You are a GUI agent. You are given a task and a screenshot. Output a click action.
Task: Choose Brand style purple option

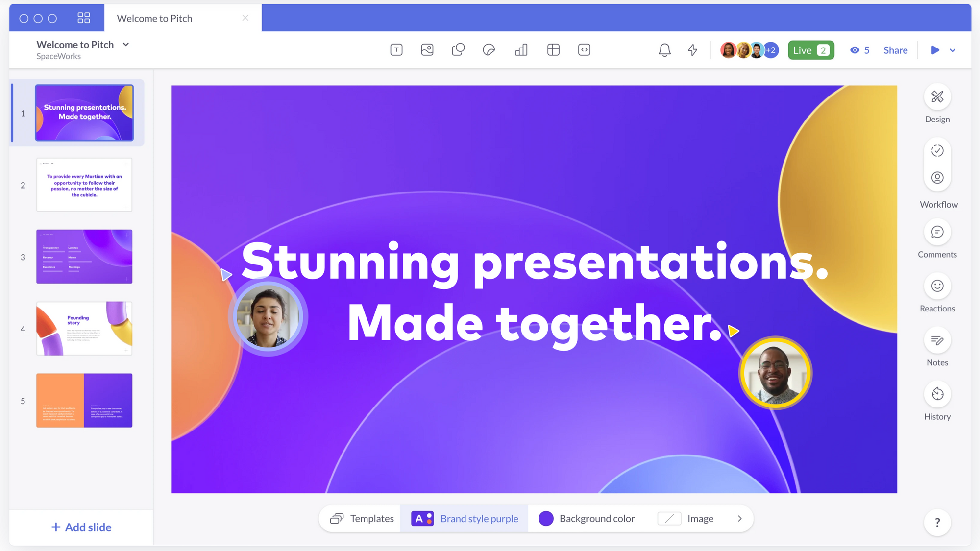coord(465,518)
